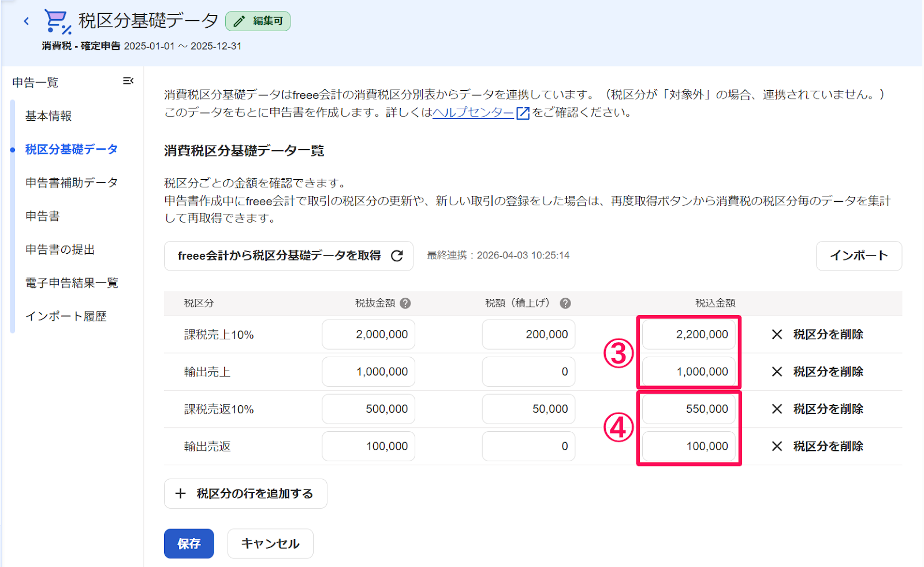Click the X icon in the 課税売上10% row
The image size is (924, 567).
777,334
